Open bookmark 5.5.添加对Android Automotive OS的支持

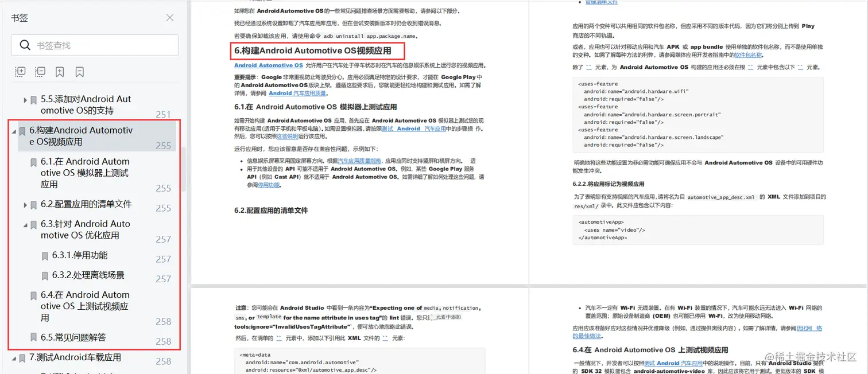(x=86, y=104)
